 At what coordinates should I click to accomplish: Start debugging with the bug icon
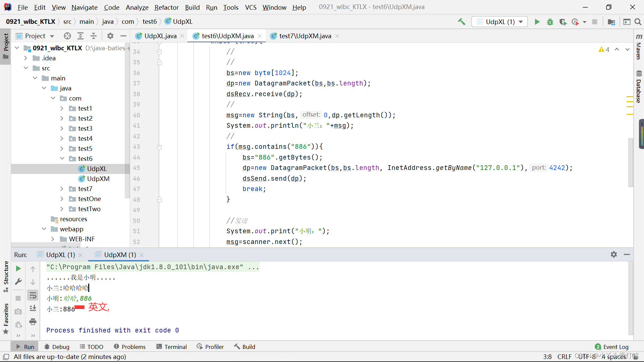550,22
